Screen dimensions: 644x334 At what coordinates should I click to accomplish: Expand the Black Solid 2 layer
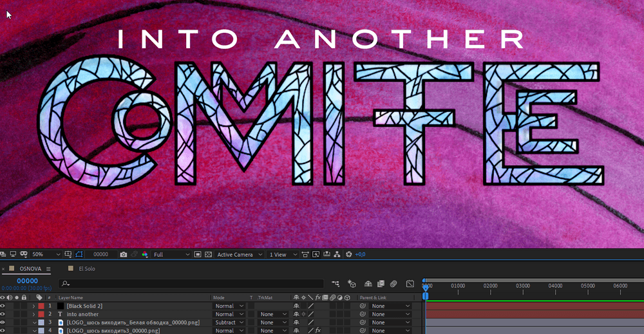[x=33, y=306]
